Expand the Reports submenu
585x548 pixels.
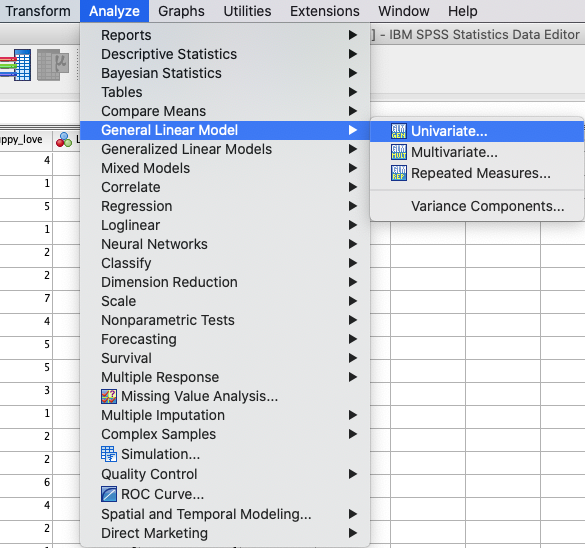tap(225, 35)
